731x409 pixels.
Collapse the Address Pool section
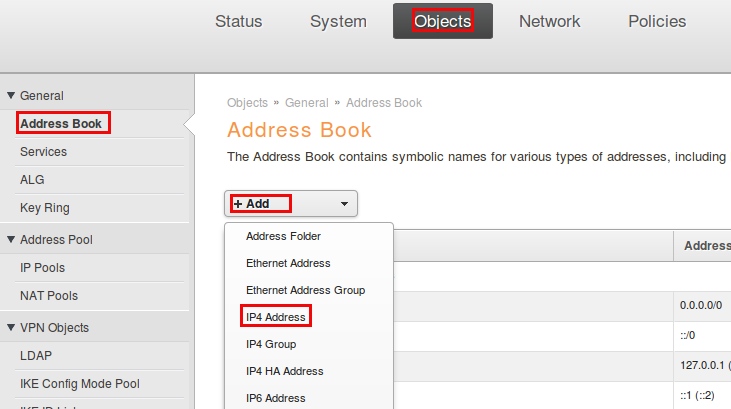coord(11,240)
